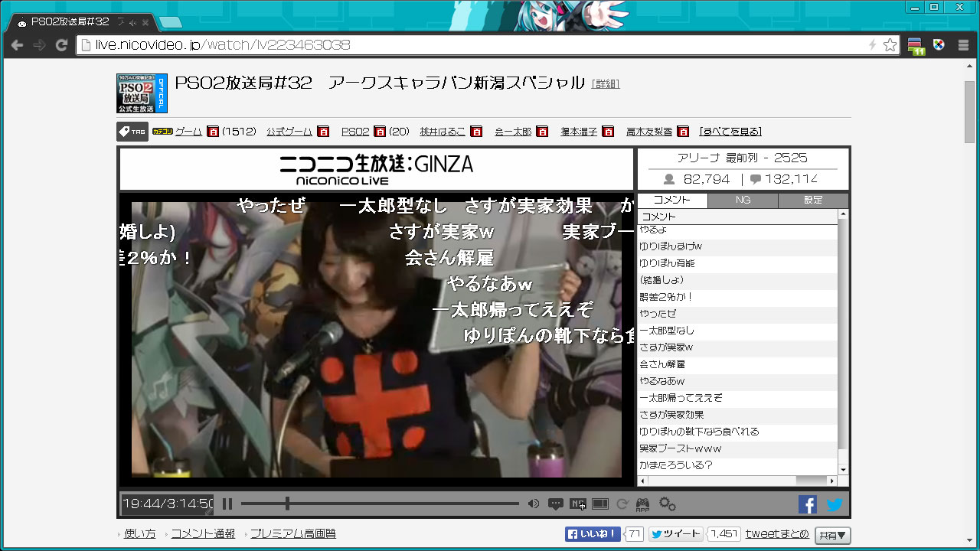
Task: Open dictionary icon next to 桃井はるこ tag
Action: pyautogui.click(x=476, y=132)
